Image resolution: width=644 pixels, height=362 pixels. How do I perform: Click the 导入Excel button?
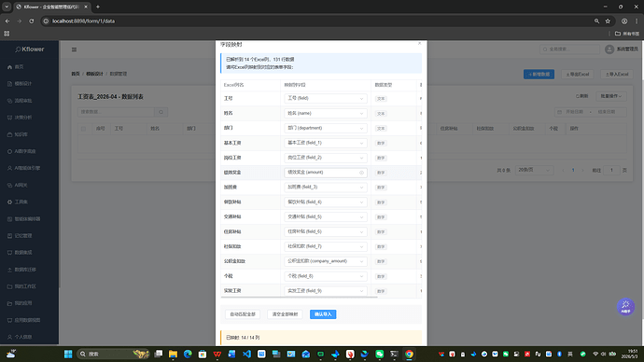[x=617, y=75]
